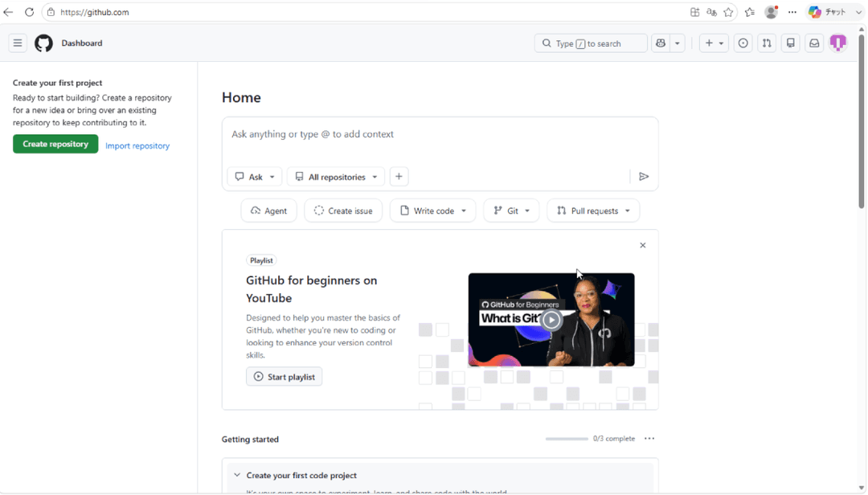Play the What is Git video thumbnail

point(551,320)
